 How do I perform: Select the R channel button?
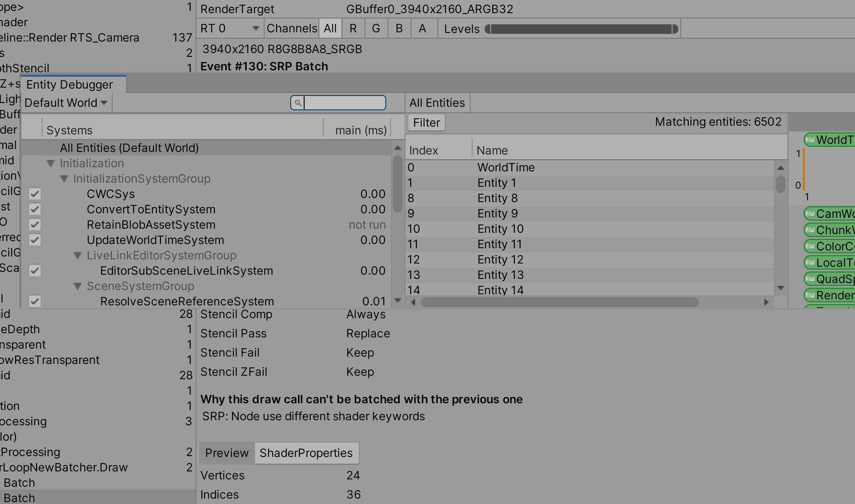(353, 28)
